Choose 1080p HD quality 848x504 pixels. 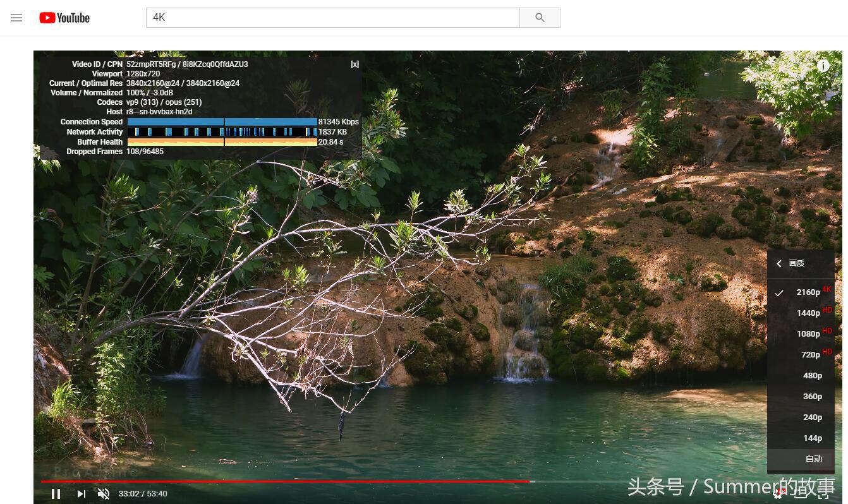[808, 334]
